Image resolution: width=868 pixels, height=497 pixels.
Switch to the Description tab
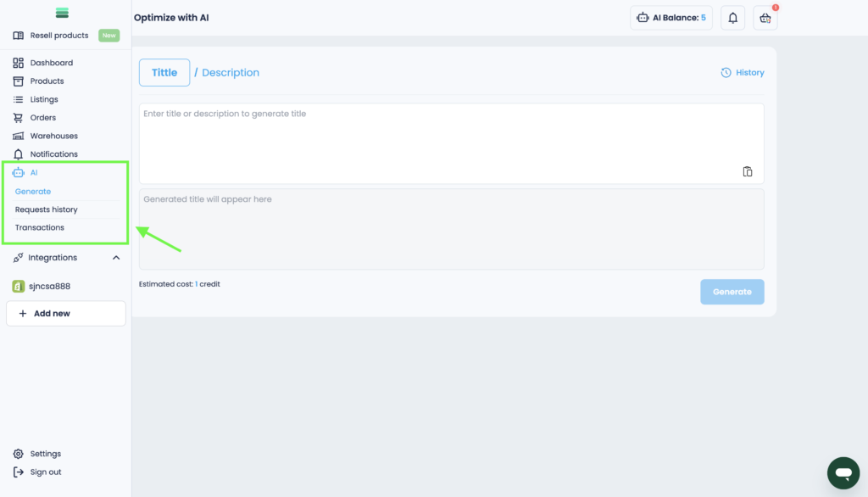(231, 73)
